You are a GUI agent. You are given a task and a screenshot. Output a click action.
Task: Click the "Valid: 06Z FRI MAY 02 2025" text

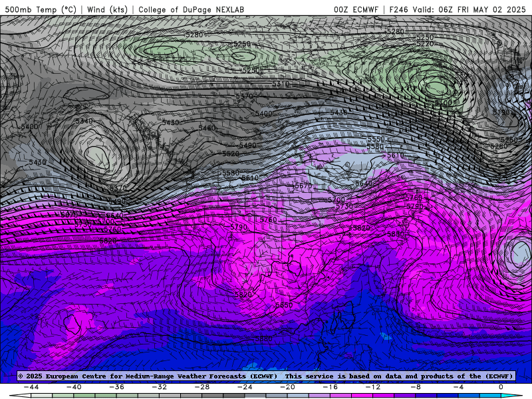coord(469,10)
